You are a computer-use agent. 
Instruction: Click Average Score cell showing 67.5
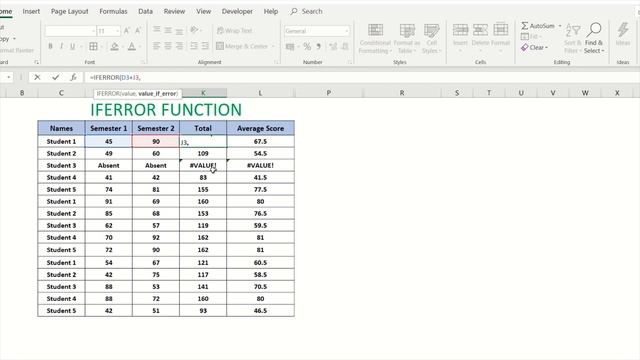[x=260, y=142]
